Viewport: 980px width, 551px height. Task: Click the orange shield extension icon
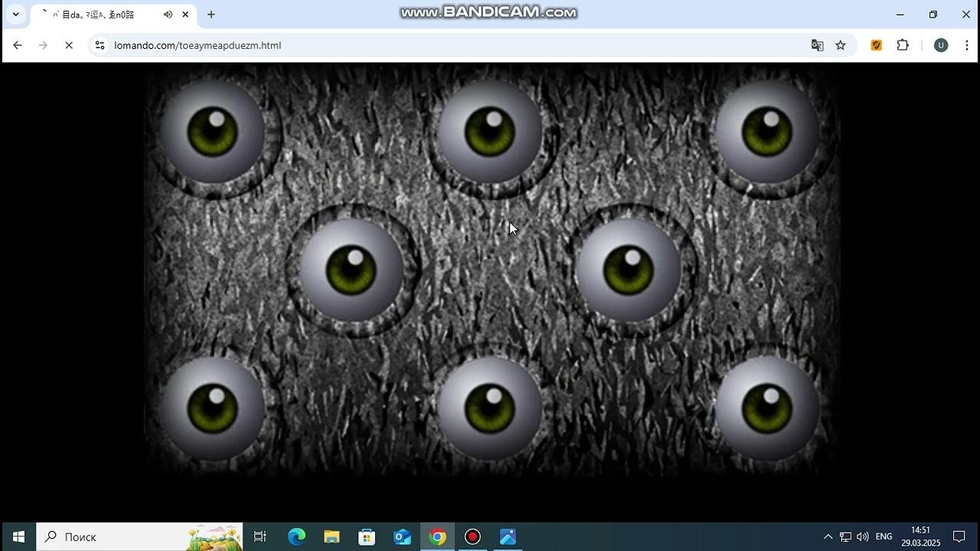pos(877,45)
